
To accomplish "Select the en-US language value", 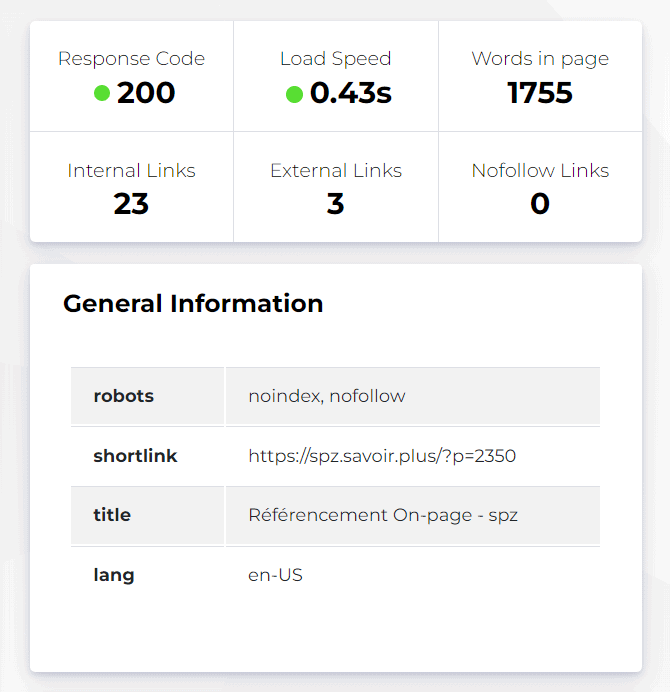I will (275, 575).
